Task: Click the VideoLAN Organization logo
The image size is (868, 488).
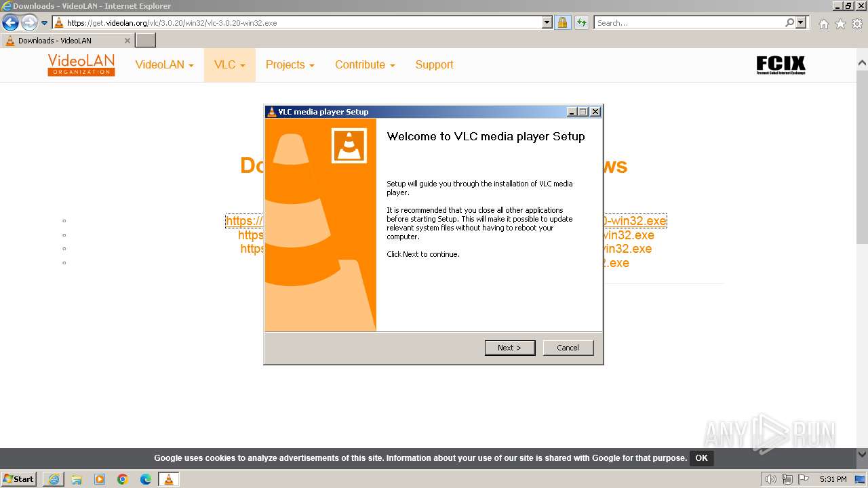Action: tap(81, 65)
